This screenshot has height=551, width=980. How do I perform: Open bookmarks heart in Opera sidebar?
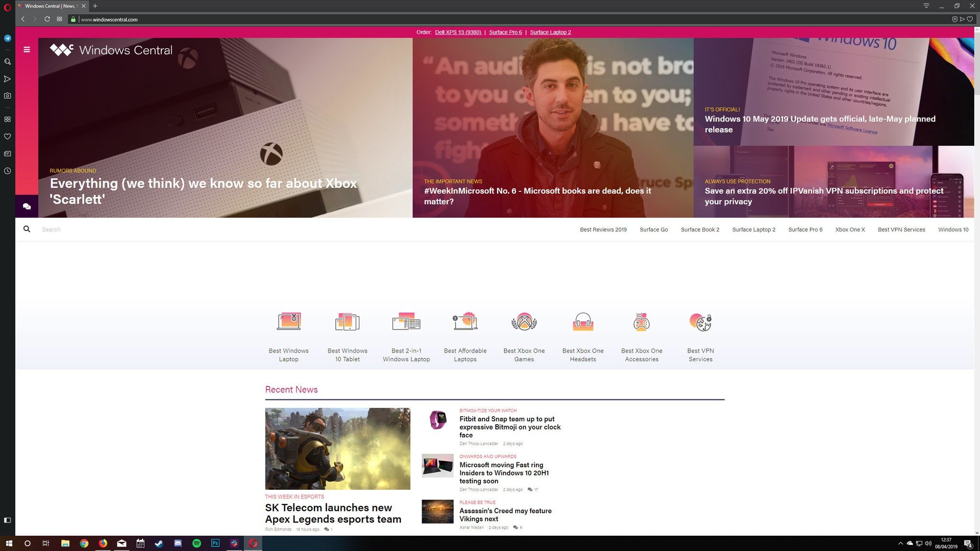(x=8, y=136)
